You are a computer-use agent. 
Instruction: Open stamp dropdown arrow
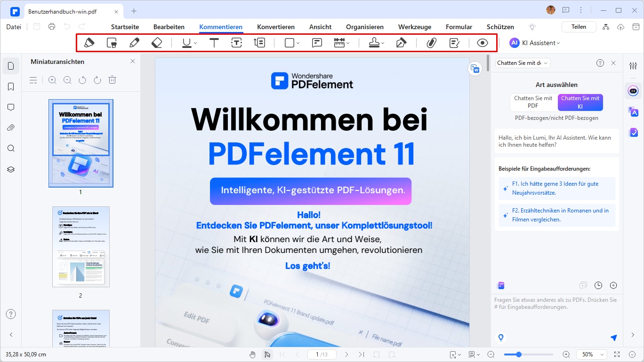383,43
